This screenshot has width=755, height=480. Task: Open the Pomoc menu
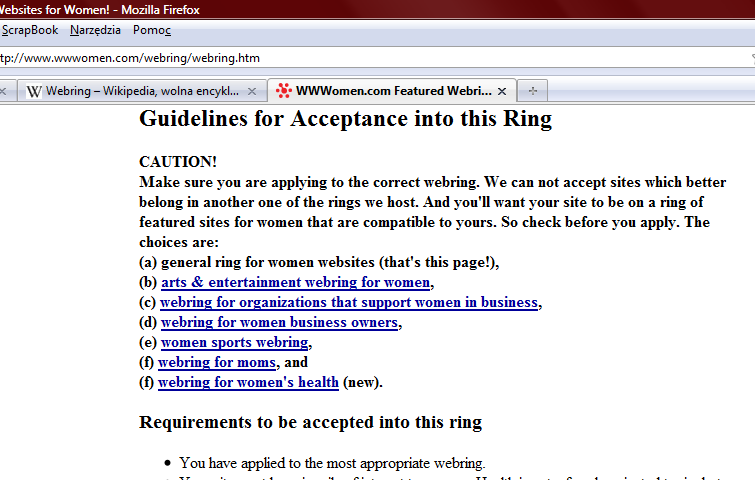pyautogui.click(x=152, y=30)
